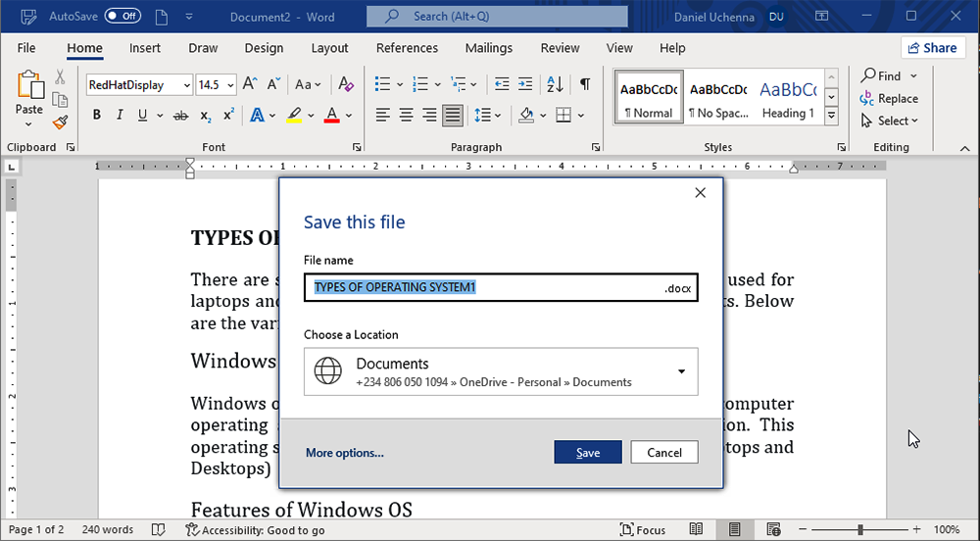The image size is (980, 541).
Task: Click the Copy icon
Action: point(60,100)
